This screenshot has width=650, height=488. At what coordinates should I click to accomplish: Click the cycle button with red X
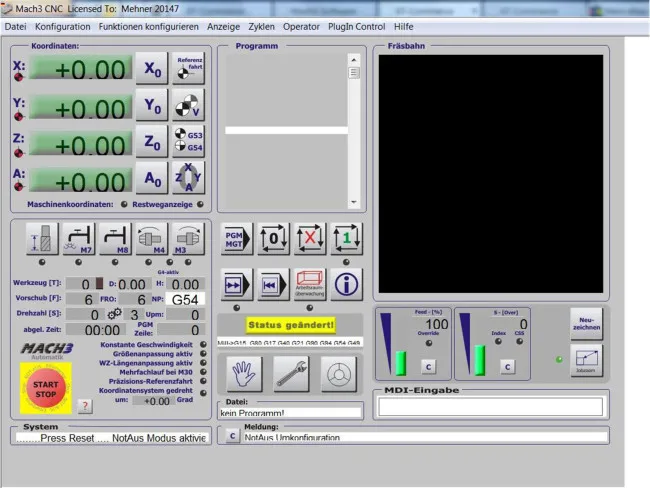[x=310, y=239]
